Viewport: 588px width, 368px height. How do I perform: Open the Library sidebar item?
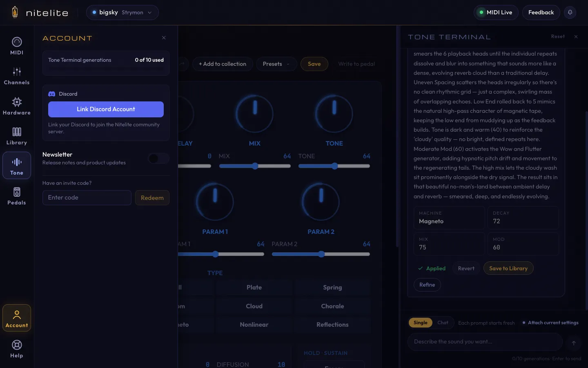click(x=17, y=136)
